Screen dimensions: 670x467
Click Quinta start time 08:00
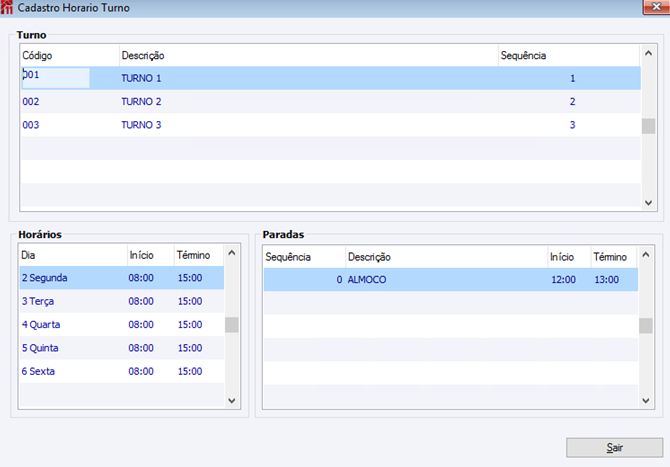(x=141, y=348)
